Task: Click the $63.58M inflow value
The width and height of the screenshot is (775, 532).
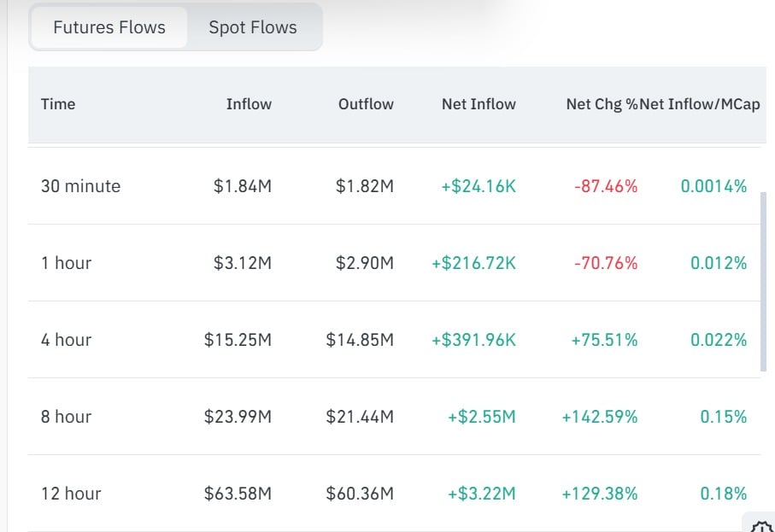Action: tap(238, 494)
